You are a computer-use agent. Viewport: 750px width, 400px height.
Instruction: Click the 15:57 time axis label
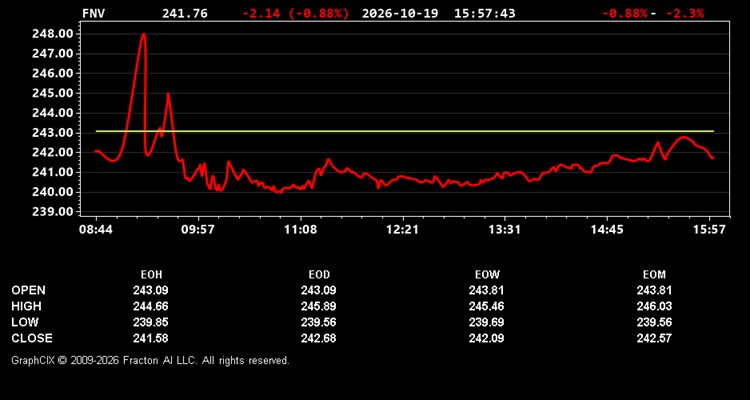[710, 230]
